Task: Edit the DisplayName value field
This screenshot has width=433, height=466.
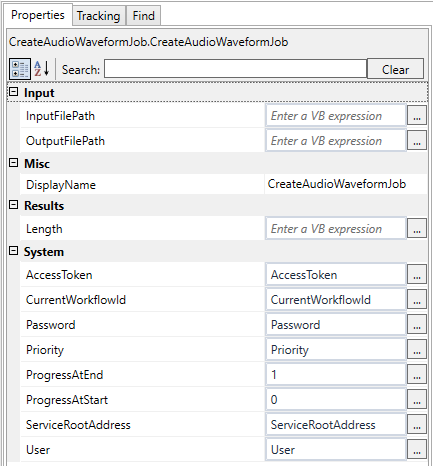Action: pos(346,184)
